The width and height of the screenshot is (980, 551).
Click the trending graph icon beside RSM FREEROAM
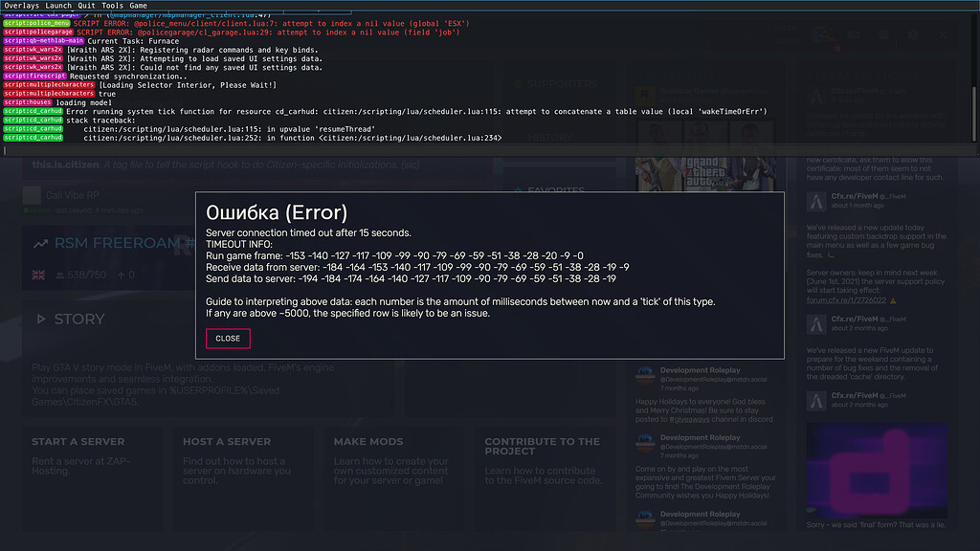pyautogui.click(x=41, y=243)
